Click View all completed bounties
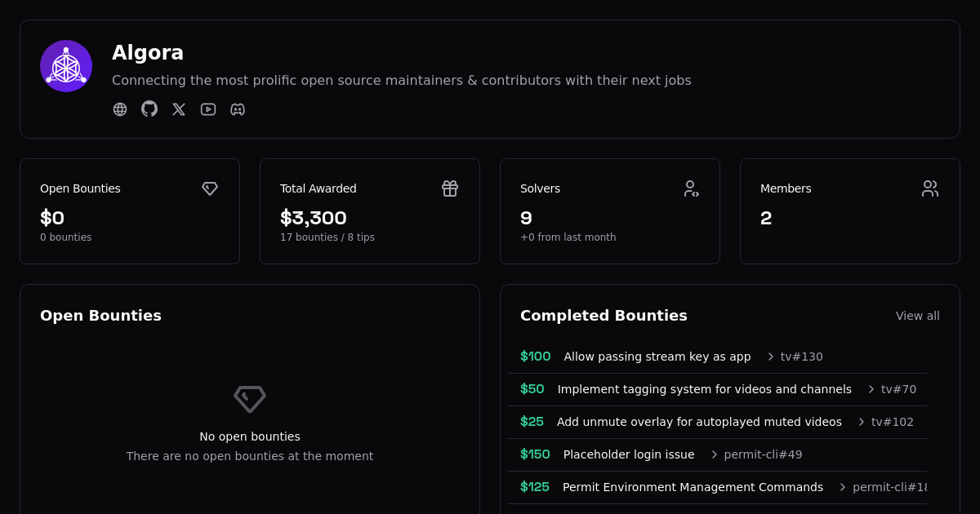This screenshot has width=980, height=514. (917, 316)
